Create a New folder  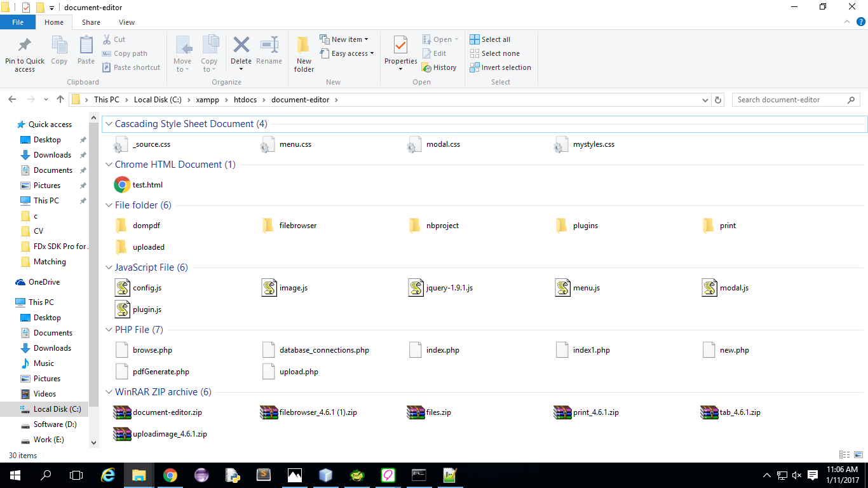coord(304,54)
